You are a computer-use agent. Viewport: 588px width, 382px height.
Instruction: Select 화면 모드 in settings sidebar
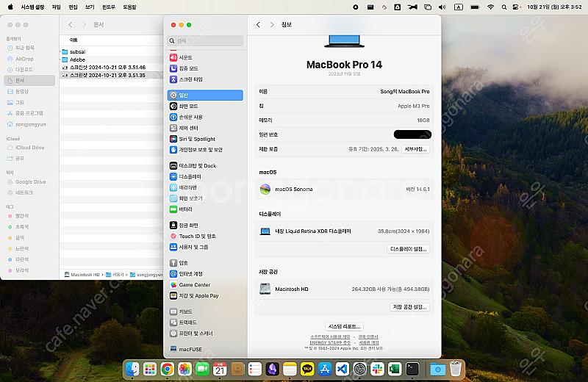click(x=184, y=106)
